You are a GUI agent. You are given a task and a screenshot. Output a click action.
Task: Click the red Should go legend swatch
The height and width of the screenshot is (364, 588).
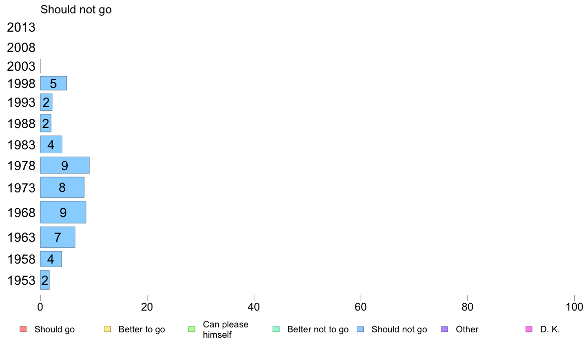(x=23, y=329)
